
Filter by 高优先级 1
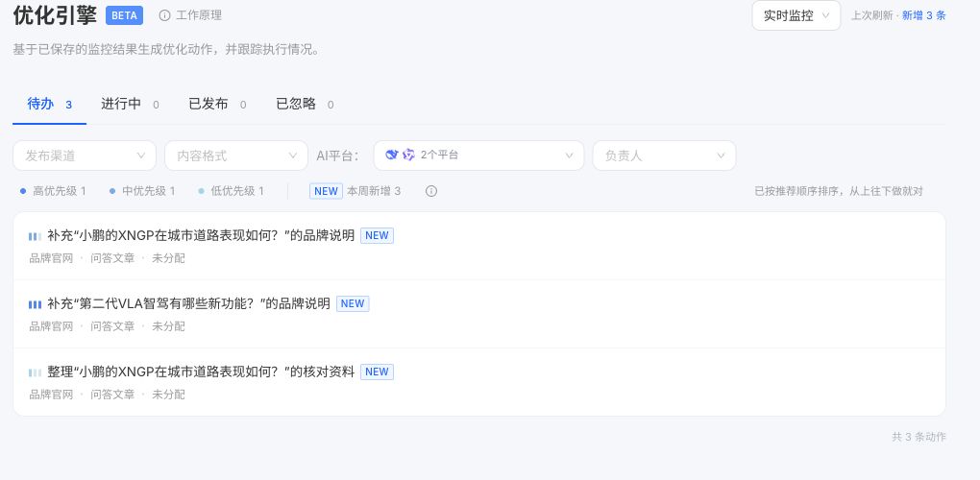tap(53, 191)
